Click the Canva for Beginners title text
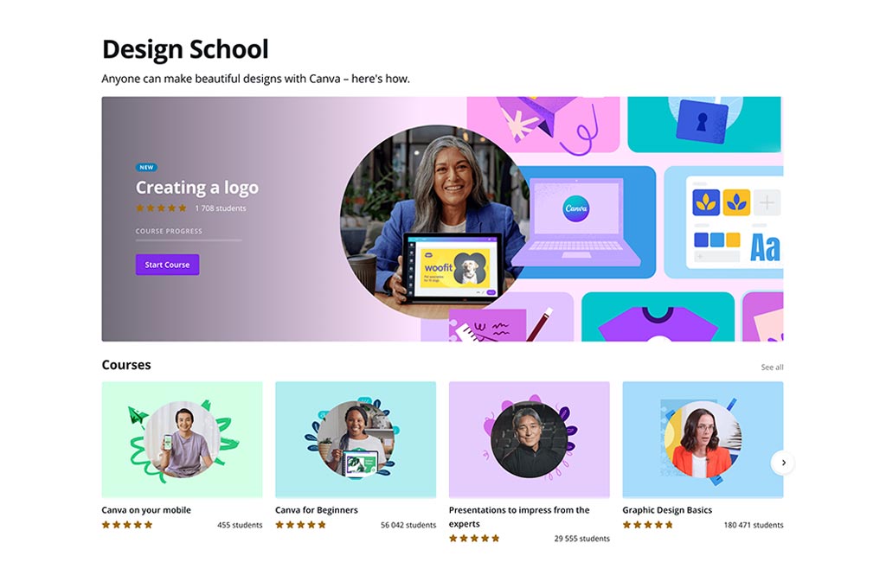The height and width of the screenshot is (588, 886). pyautogui.click(x=317, y=510)
